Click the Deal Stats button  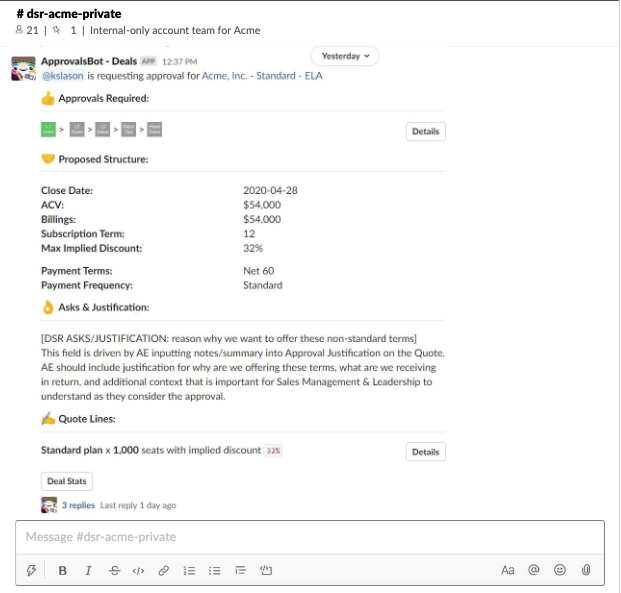[67, 481]
